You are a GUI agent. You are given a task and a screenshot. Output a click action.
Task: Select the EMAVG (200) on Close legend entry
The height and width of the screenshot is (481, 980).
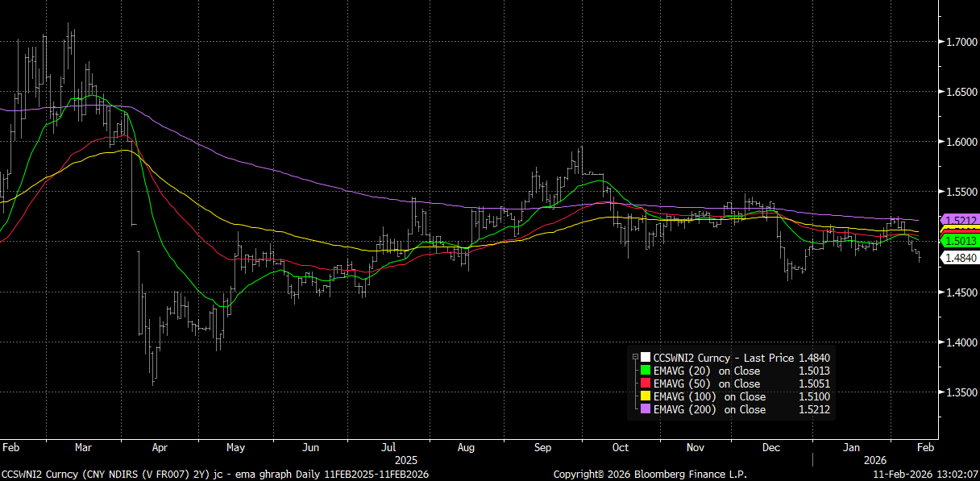(712, 409)
